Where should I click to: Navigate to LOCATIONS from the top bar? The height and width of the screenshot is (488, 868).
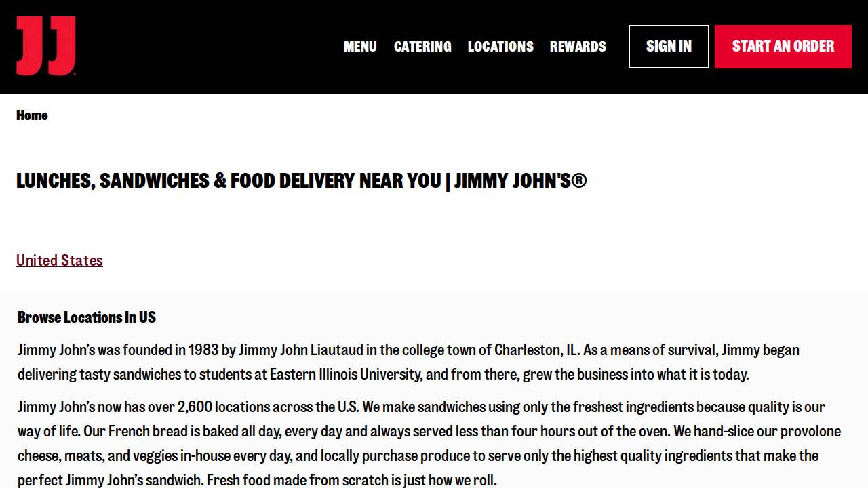click(x=500, y=47)
